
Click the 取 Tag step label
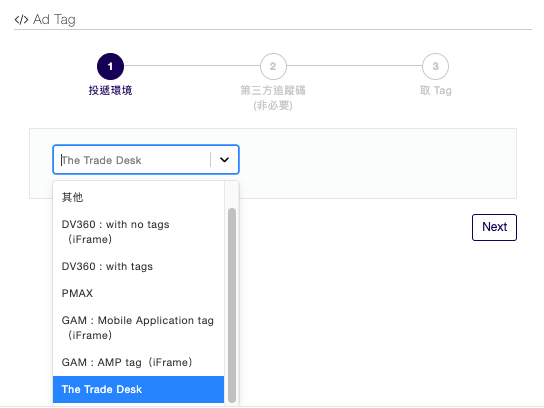click(436, 91)
